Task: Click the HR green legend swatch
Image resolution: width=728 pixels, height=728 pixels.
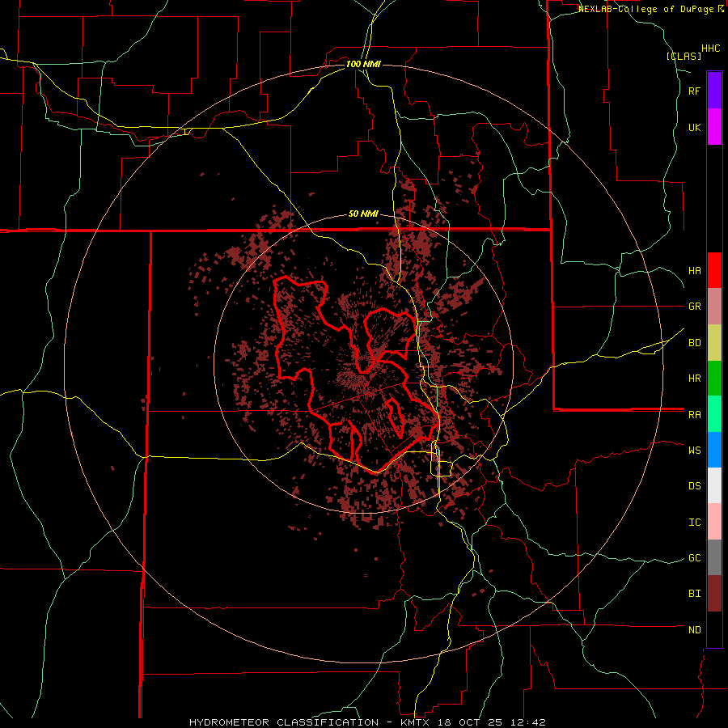Action: tap(714, 379)
